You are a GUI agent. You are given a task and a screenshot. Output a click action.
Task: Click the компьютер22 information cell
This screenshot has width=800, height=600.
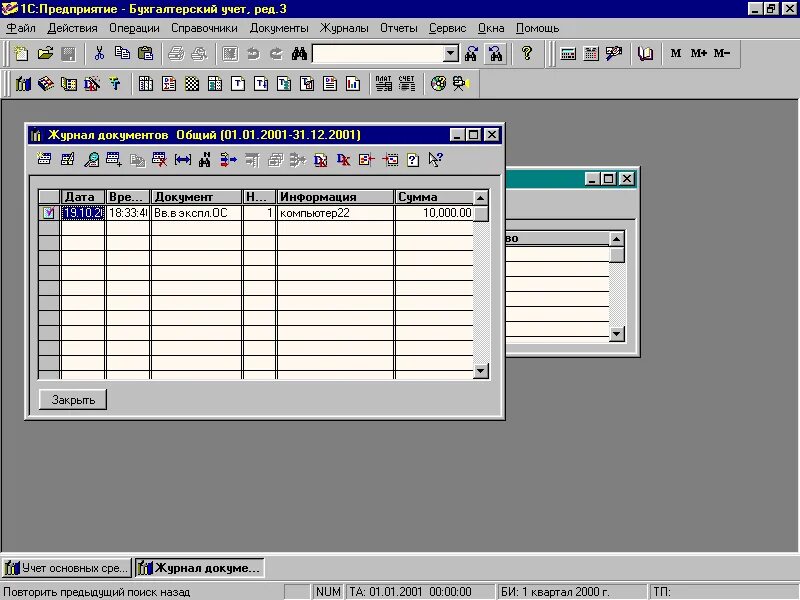pos(335,213)
